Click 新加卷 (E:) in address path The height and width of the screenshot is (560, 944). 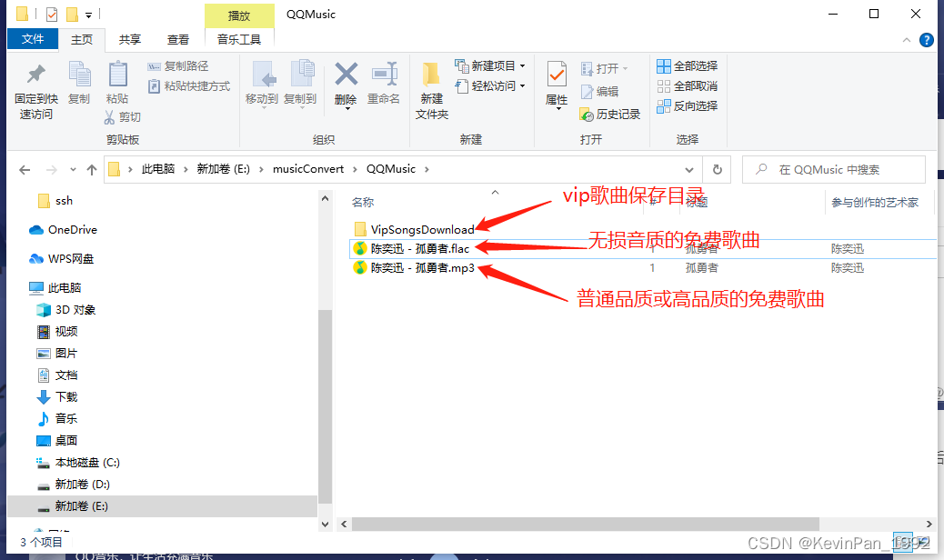[224, 169]
